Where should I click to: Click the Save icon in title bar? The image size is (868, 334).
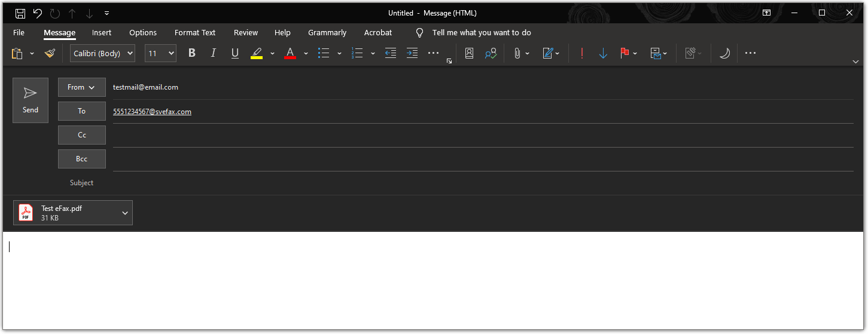tap(20, 13)
